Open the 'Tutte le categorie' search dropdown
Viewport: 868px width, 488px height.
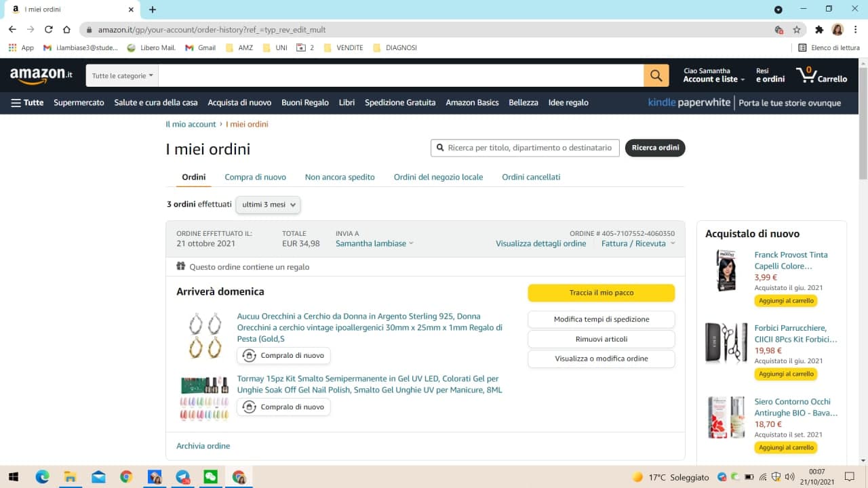[122, 76]
